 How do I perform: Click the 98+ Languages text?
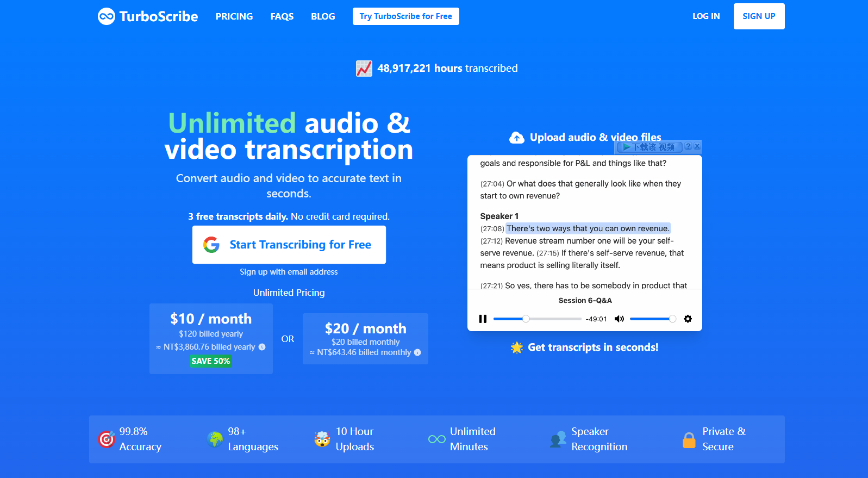253,439
